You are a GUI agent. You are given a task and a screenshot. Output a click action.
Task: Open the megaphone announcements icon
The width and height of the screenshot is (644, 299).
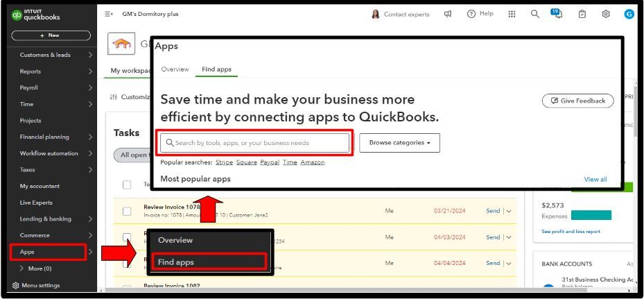click(448, 14)
